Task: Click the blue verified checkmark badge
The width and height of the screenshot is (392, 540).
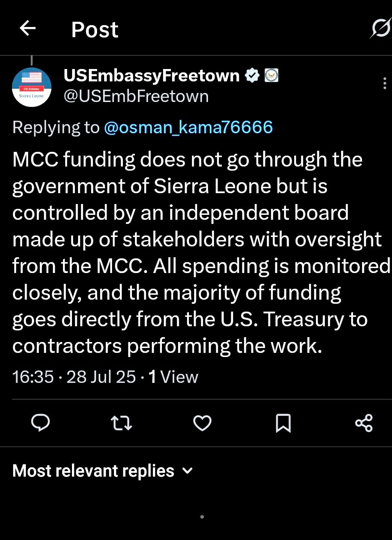Action: pos(252,76)
